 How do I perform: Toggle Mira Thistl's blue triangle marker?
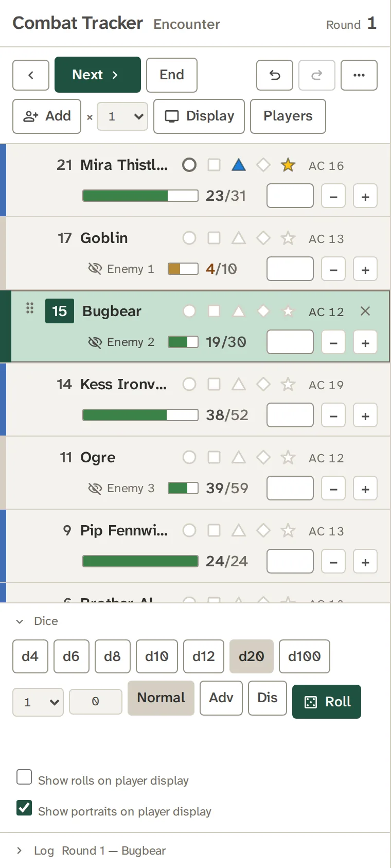point(239,165)
